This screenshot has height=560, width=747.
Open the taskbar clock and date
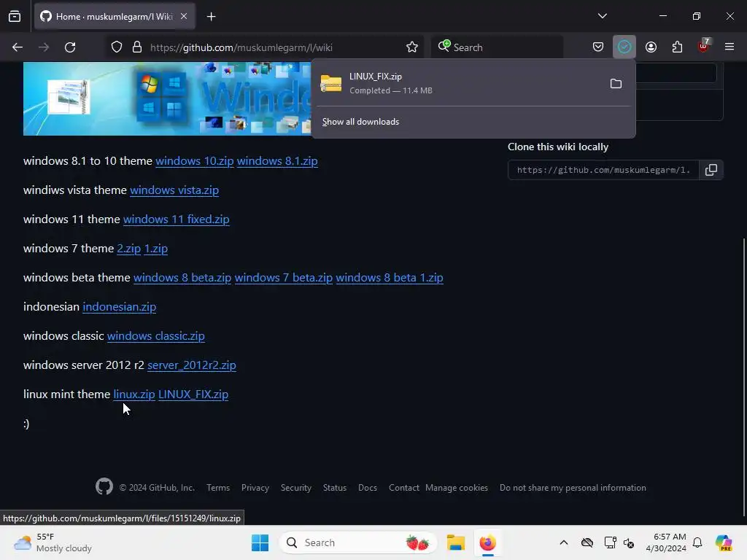665,542
